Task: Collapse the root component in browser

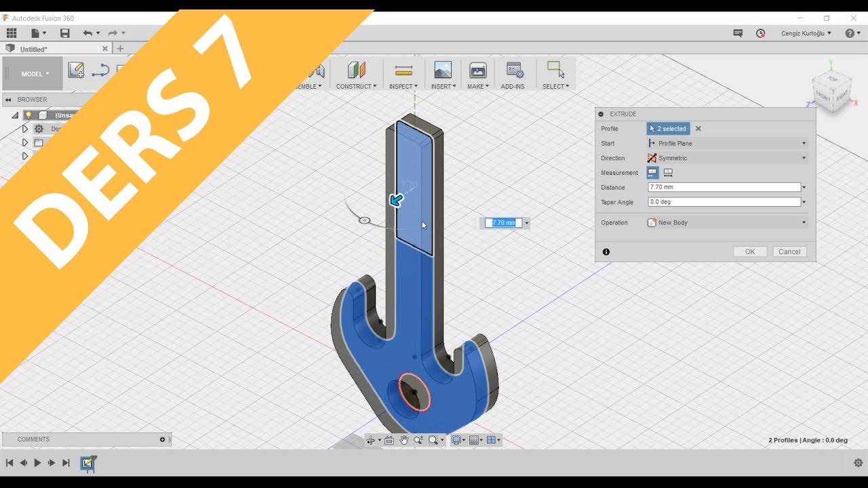Action: click(15, 115)
